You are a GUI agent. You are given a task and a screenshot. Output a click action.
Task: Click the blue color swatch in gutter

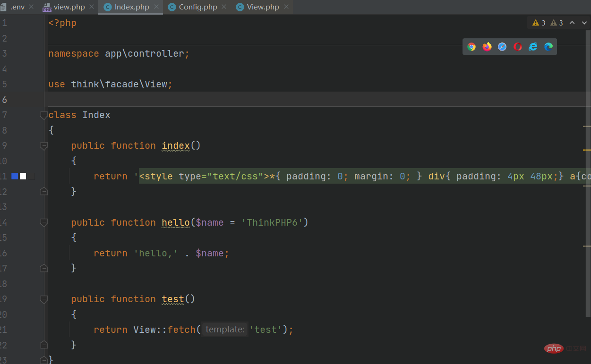15,176
